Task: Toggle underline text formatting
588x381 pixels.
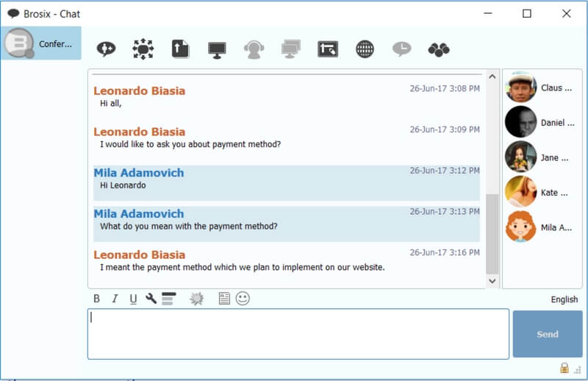Action: coord(133,299)
